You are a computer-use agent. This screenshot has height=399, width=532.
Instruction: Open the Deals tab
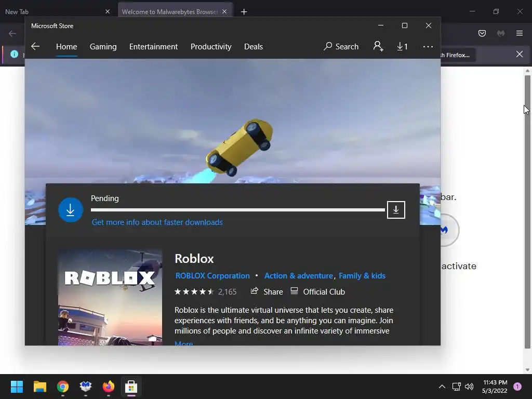254,46
